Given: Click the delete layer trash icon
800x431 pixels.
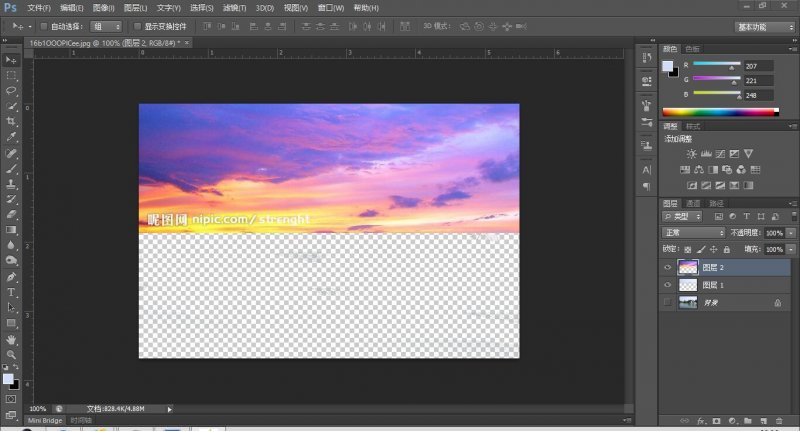Looking at the screenshot, I should click(779, 421).
